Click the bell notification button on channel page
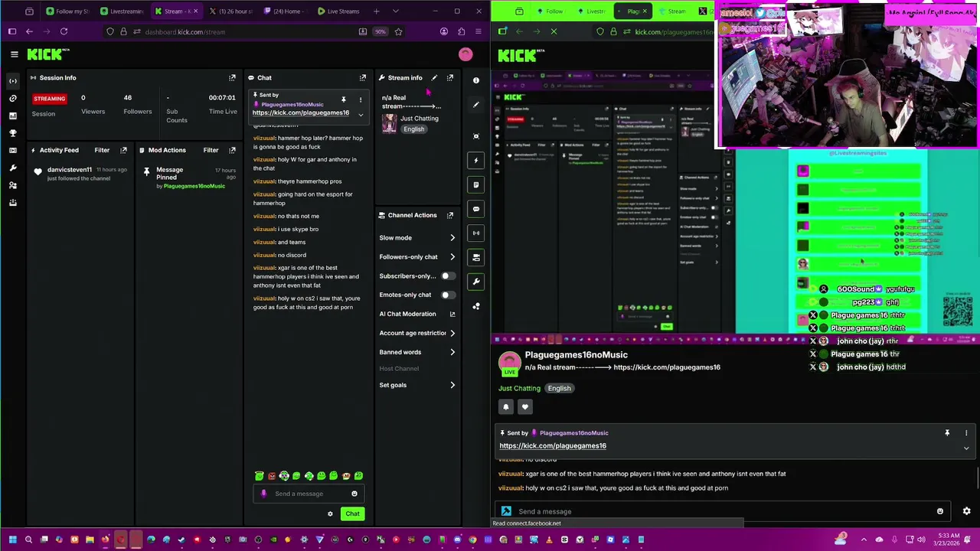980x551 pixels. click(x=506, y=407)
